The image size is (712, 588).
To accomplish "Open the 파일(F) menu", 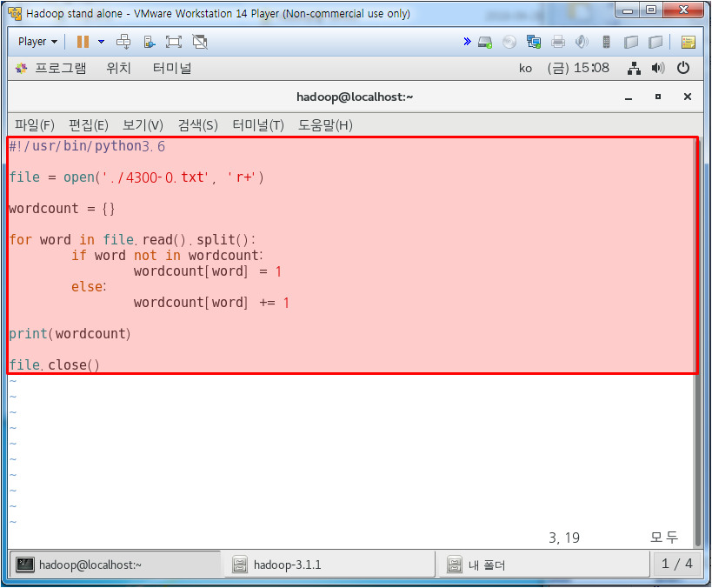I will tap(35, 125).
